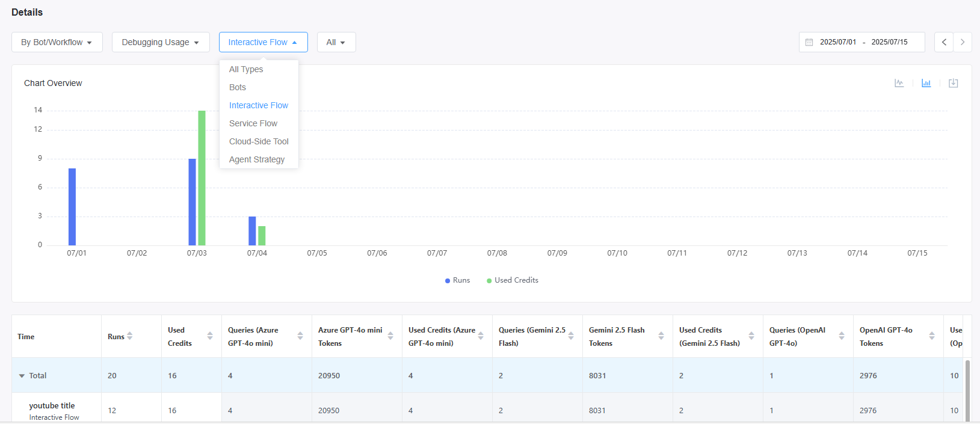Collapse the Total row

[x=22, y=376]
